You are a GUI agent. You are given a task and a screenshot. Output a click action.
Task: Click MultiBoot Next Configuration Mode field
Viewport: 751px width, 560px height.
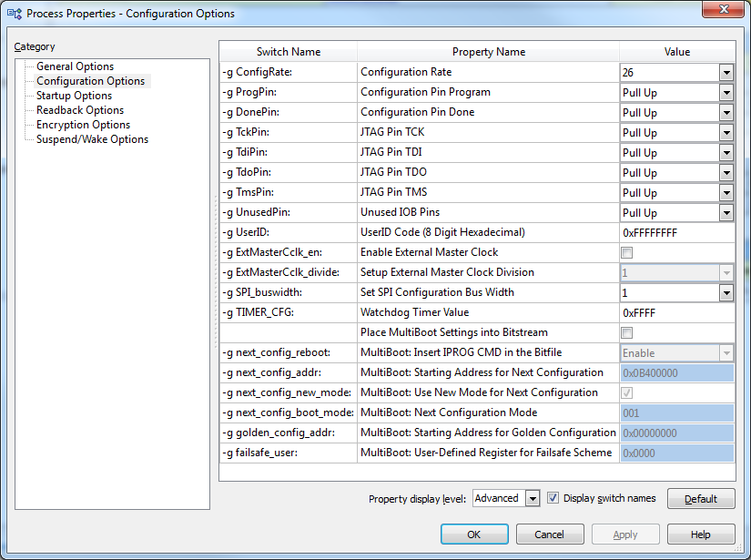click(677, 412)
